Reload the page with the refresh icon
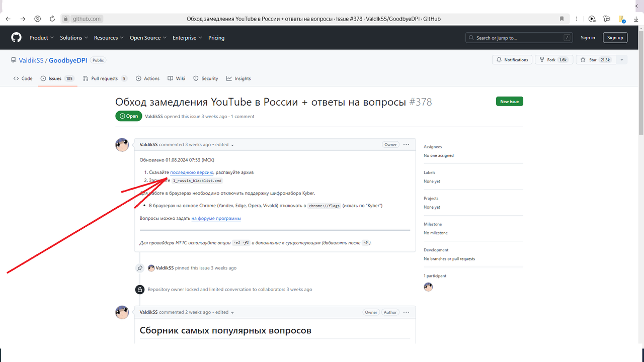Image resolution: width=644 pixels, height=362 pixels. coord(52,19)
